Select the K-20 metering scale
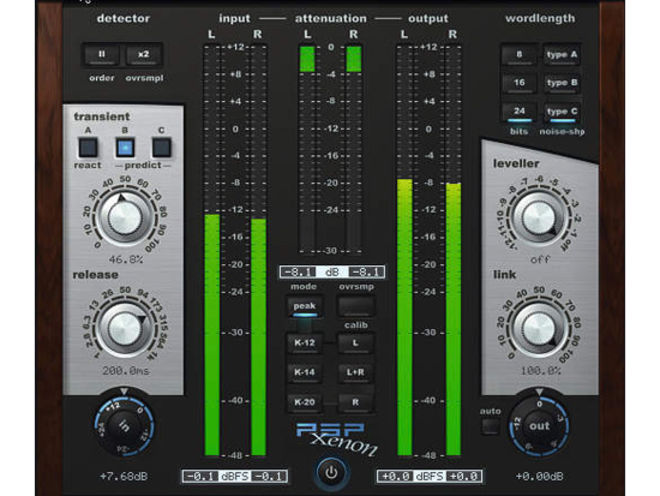660x496 pixels. pos(305,402)
